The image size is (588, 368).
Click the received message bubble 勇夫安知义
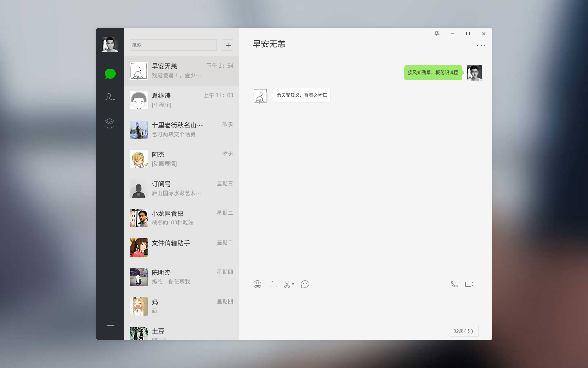pos(302,95)
